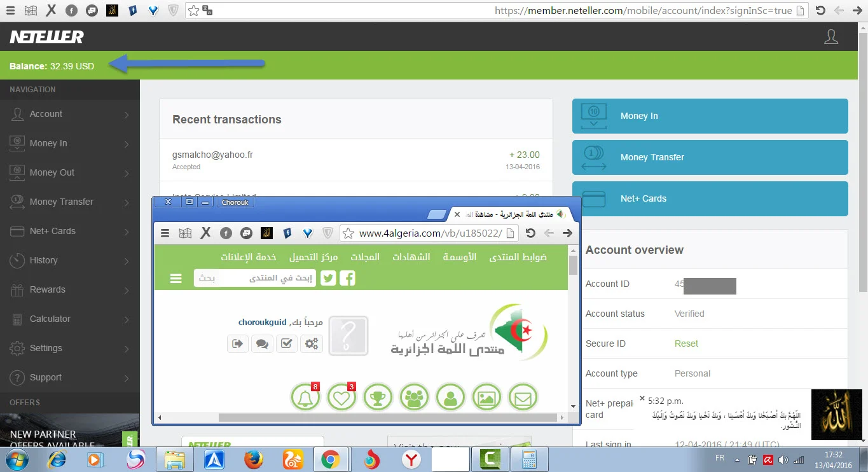Open the forum Twitter icon
Image resolution: width=868 pixels, height=472 pixels.
click(x=328, y=279)
